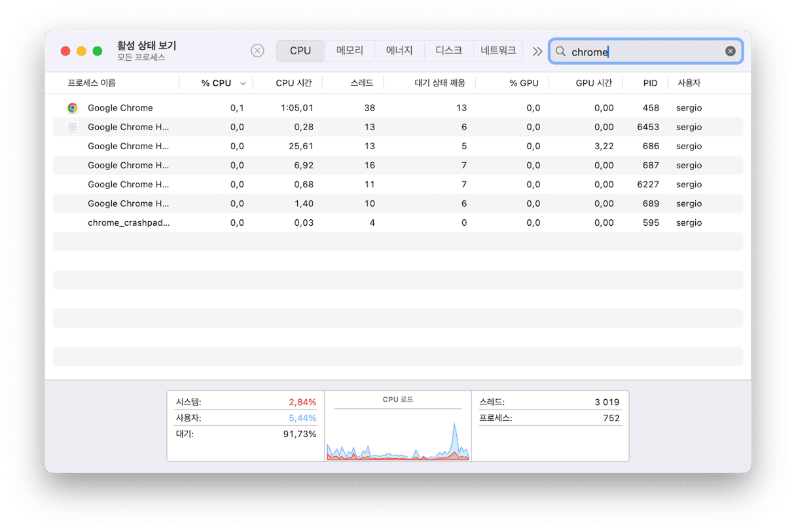Sort by % CPU column header
This screenshot has height=532, width=796.
[216, 83]
